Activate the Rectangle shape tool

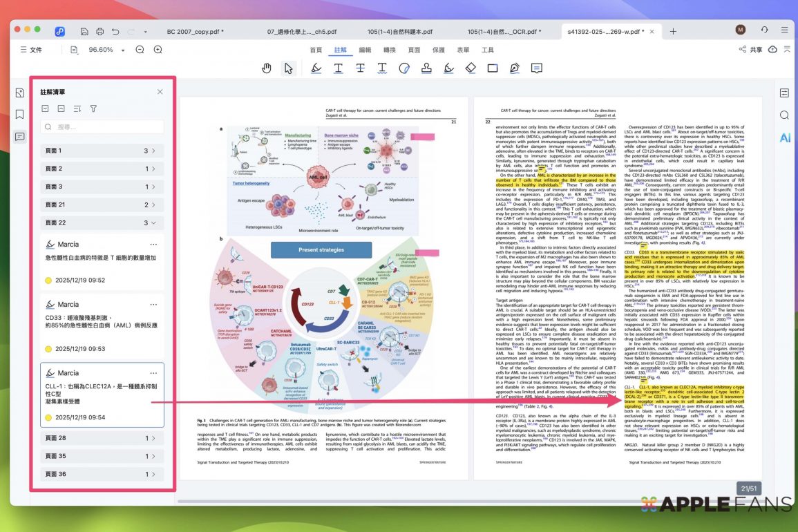click(493, 68)
